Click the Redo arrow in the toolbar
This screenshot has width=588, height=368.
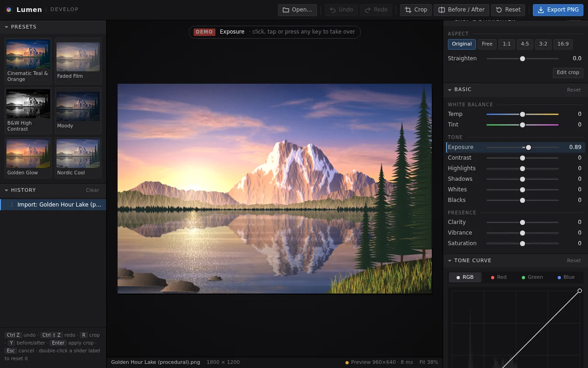click(376, 10)
